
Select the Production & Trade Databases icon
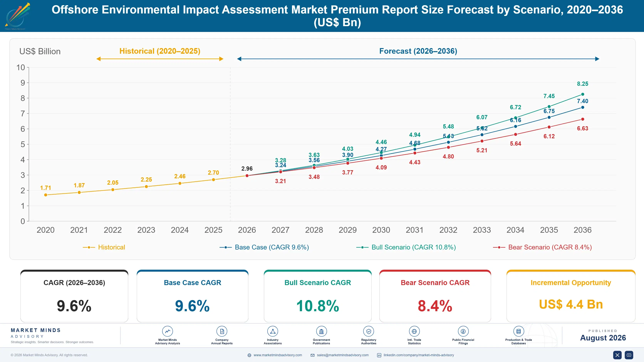click(x=518, y=331)
